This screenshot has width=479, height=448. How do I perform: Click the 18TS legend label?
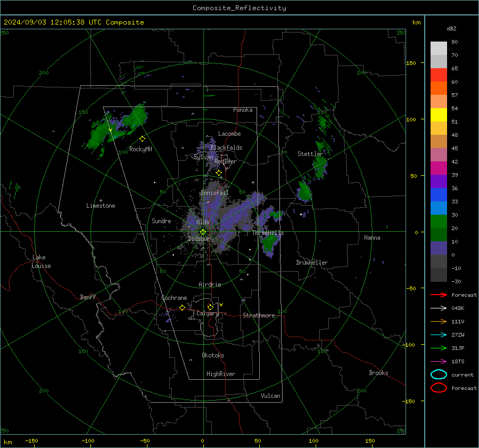tap(458, 362)
